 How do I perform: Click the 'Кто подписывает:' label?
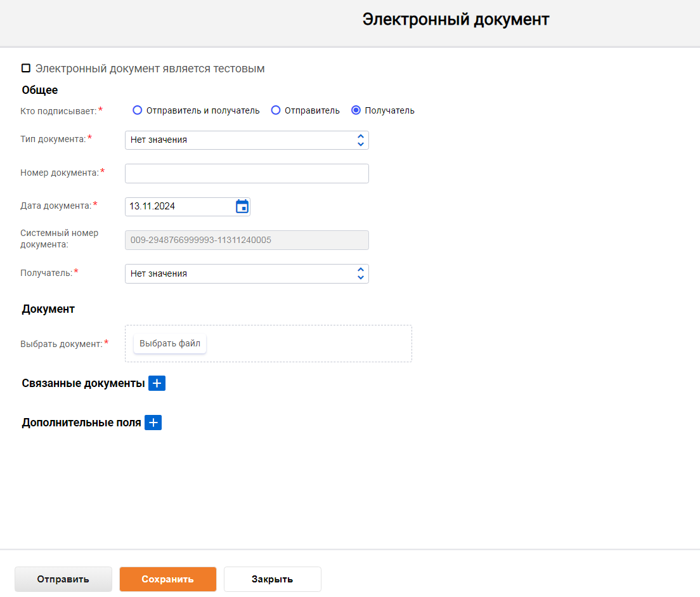tap(58, 111)
